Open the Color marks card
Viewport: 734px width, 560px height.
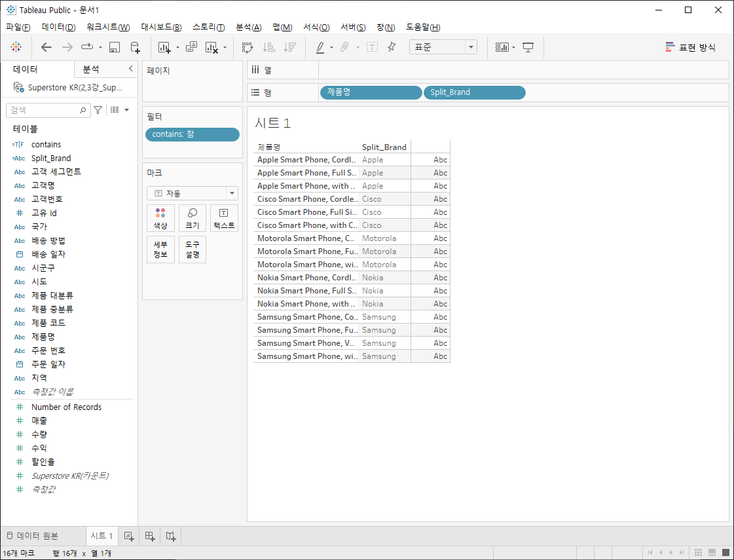point(160,218)
